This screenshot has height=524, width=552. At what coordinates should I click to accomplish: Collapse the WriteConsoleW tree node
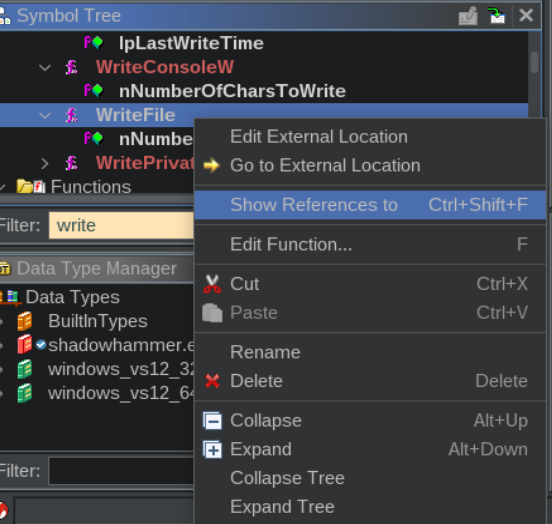(45, 67)
